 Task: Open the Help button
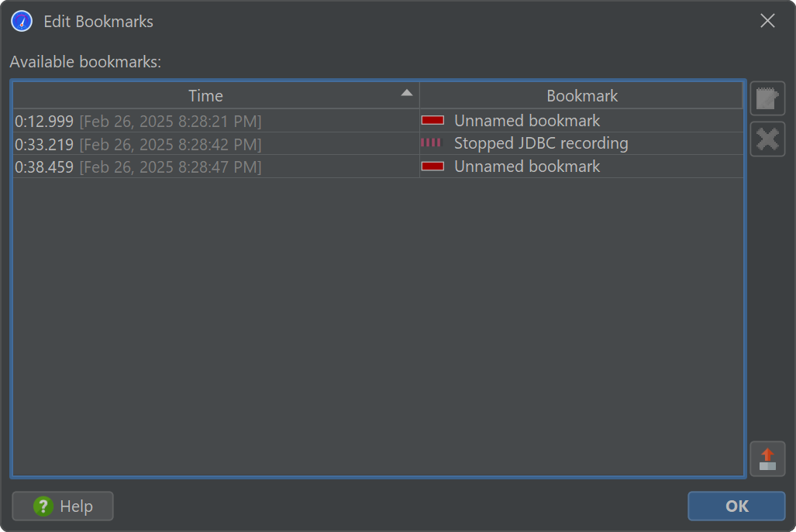pos(63,506)
